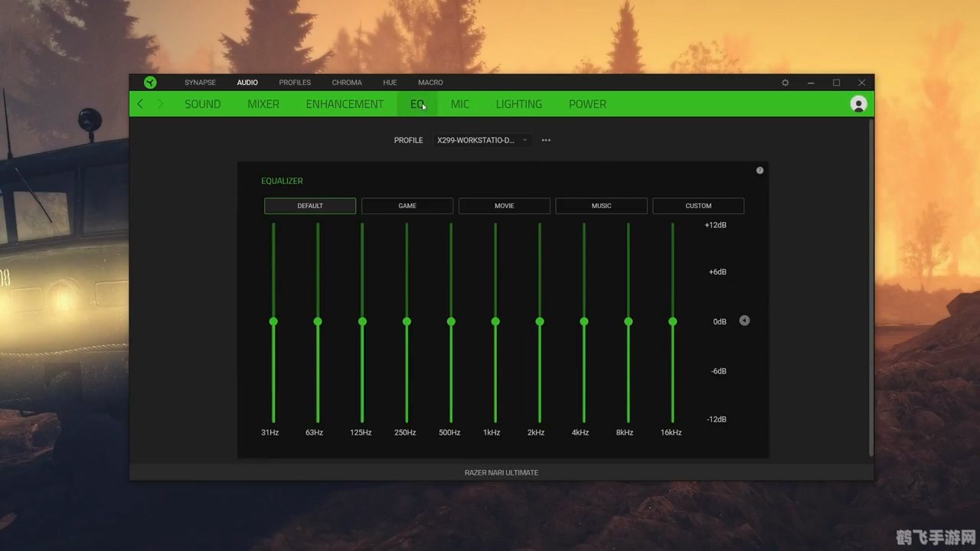Go to the MIC tab

click(x=460, y=104)
